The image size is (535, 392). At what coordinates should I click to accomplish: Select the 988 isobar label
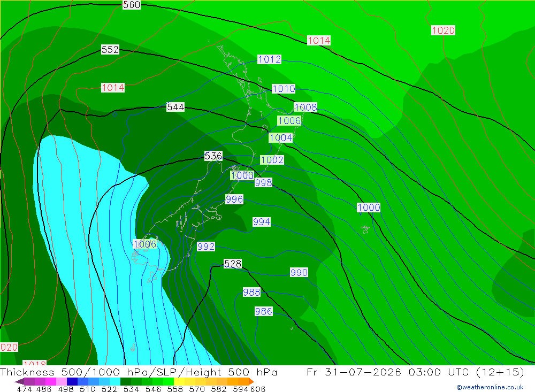[251, 292]
